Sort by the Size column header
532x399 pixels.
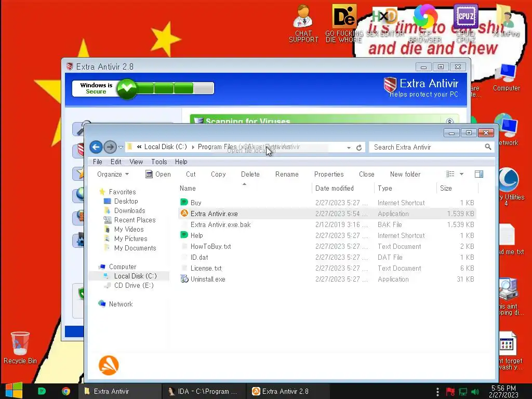coord(446,188)
